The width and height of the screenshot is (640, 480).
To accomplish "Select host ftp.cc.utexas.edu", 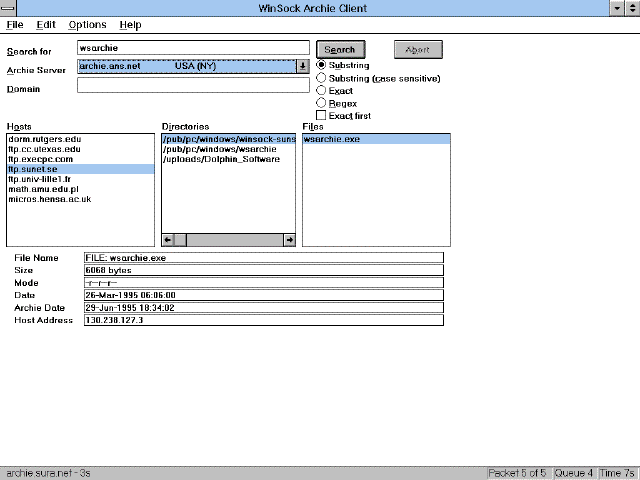I will [x=80, y=149].
